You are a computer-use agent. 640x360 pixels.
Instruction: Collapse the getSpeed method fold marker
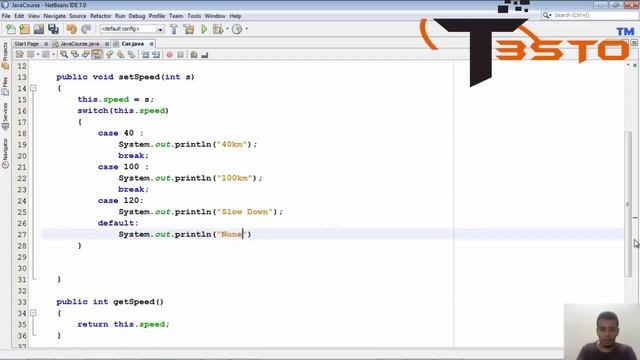click(33, 313)
